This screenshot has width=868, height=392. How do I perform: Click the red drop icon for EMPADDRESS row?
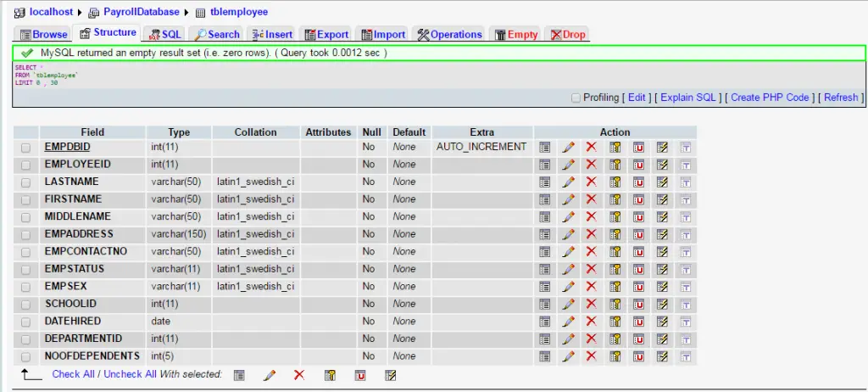click(x=592, y=234)
